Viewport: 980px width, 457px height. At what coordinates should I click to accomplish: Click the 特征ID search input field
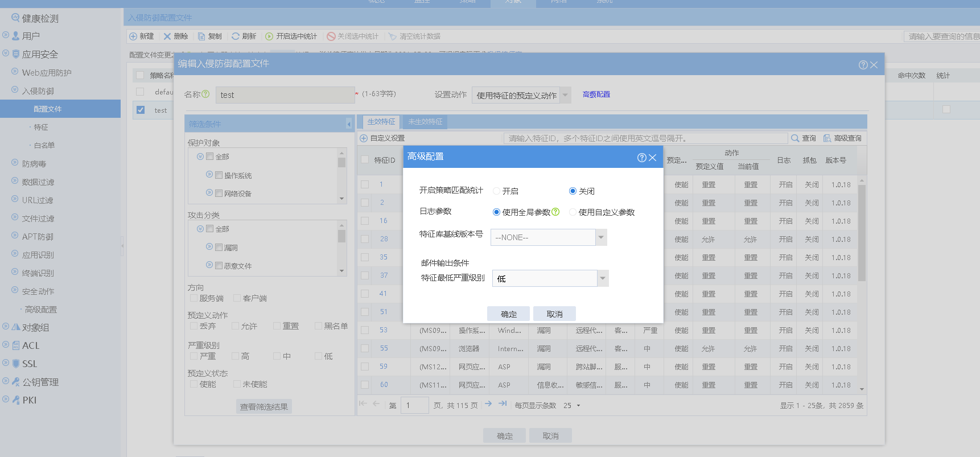pyautogui.click(x=645, y=138)
